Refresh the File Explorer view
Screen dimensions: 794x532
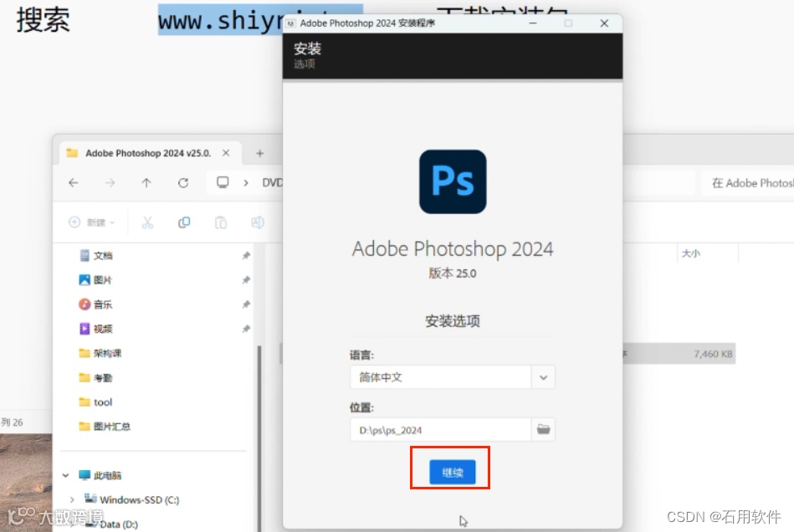click(183, 182)
